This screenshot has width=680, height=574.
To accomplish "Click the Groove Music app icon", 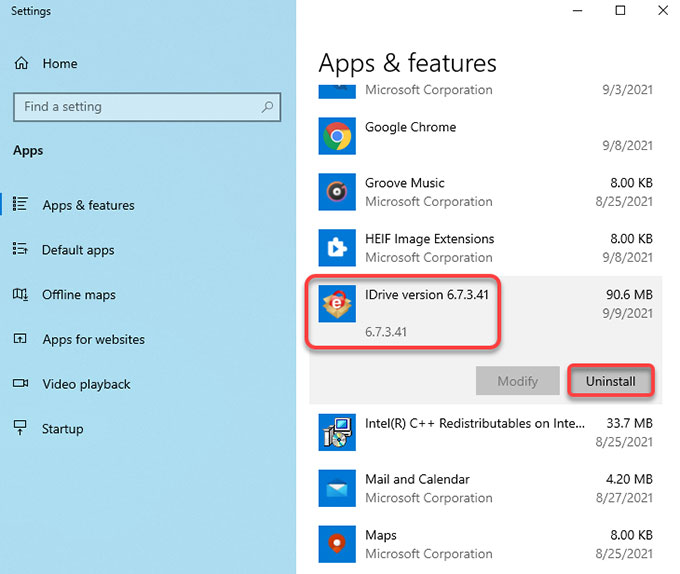I will tap(337, 192).
